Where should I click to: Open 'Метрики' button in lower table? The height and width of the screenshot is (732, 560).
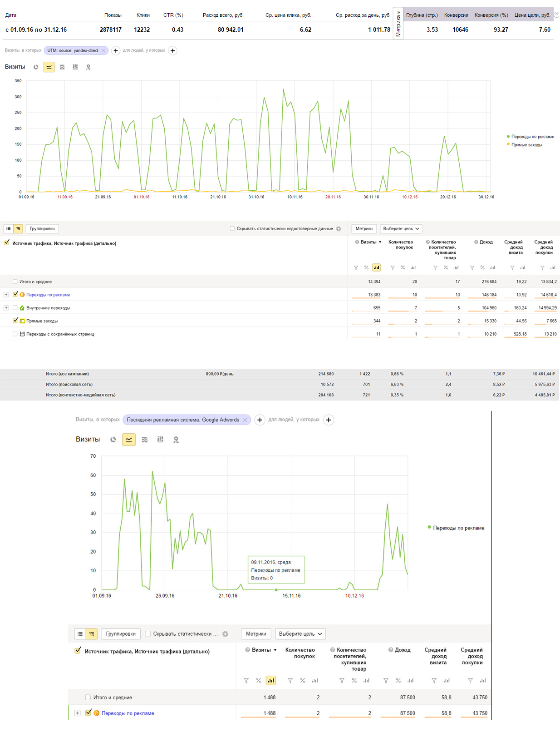coord(256,634)
